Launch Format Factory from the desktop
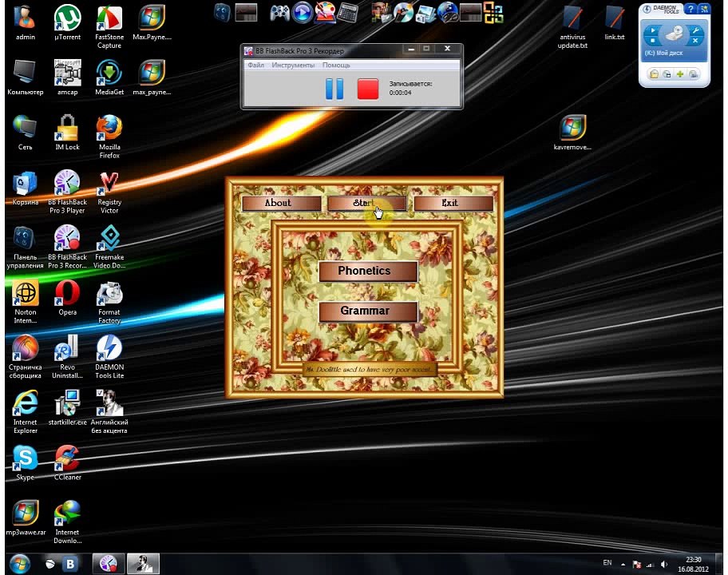The image size is (728, 575). point(109,302)
